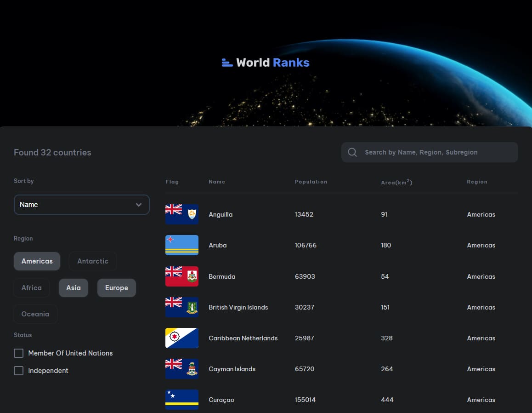This screenshot has height=413, width=532.
Task: Click the Sort by chevron arrow
Action: tap(138, 204)
